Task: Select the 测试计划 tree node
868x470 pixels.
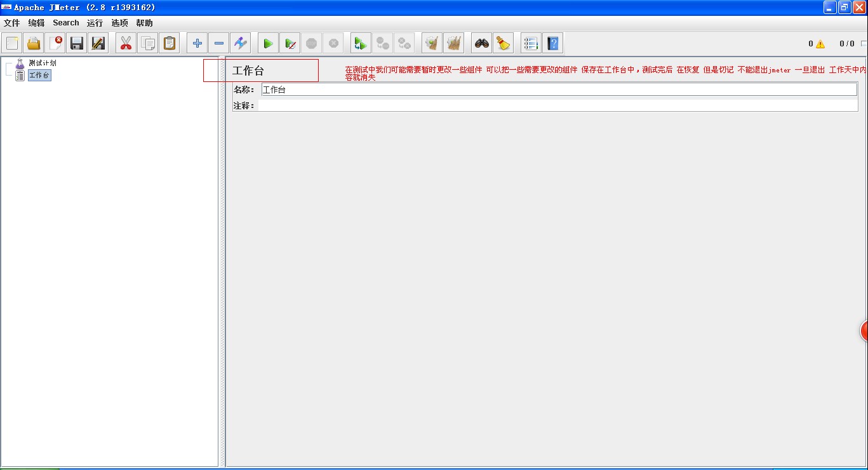Action: [x=43, y=64]
